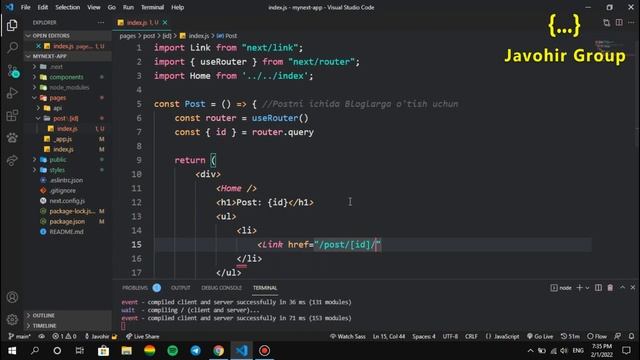Open the Edit menu
This screenshot has width=640, height=360.
[42, 7]
